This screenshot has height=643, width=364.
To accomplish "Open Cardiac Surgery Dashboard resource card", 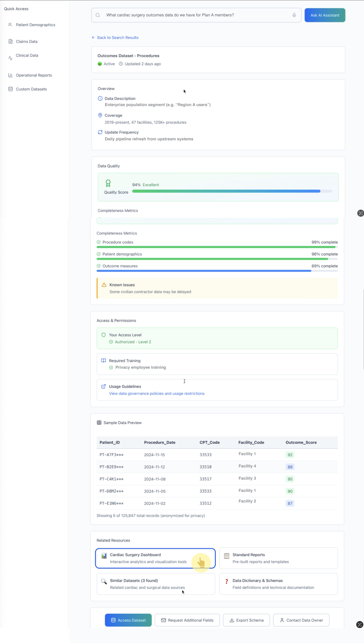I will click(x=155, y=558).
